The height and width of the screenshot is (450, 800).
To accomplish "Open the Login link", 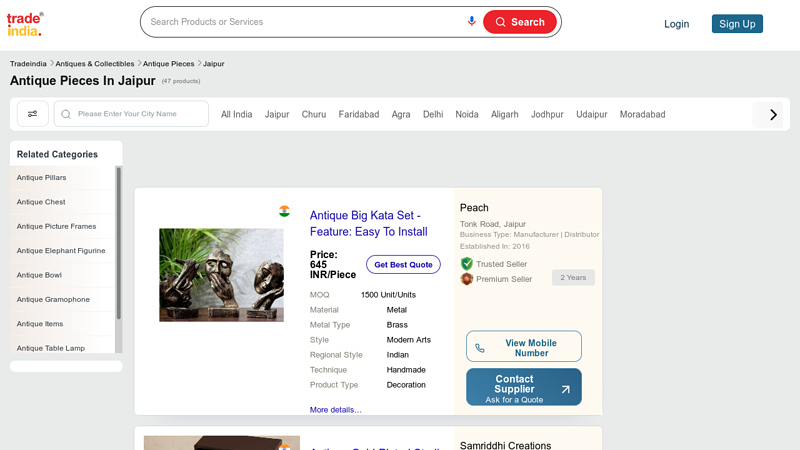I will 676,24.
